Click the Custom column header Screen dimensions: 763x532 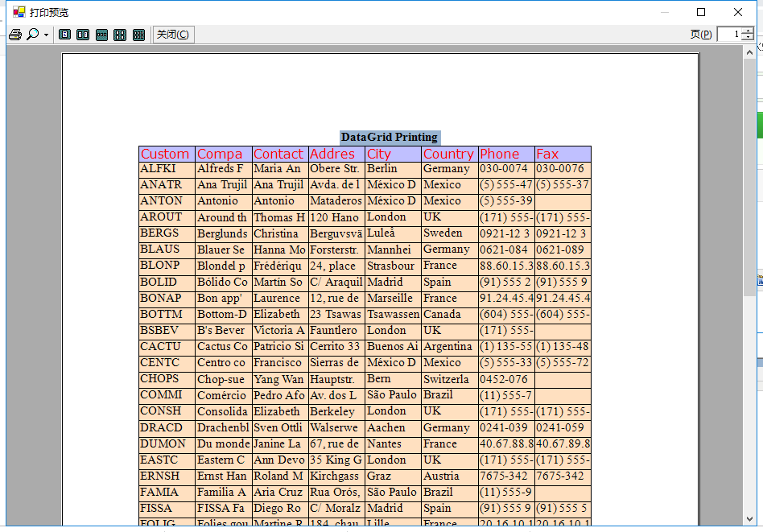167,155
